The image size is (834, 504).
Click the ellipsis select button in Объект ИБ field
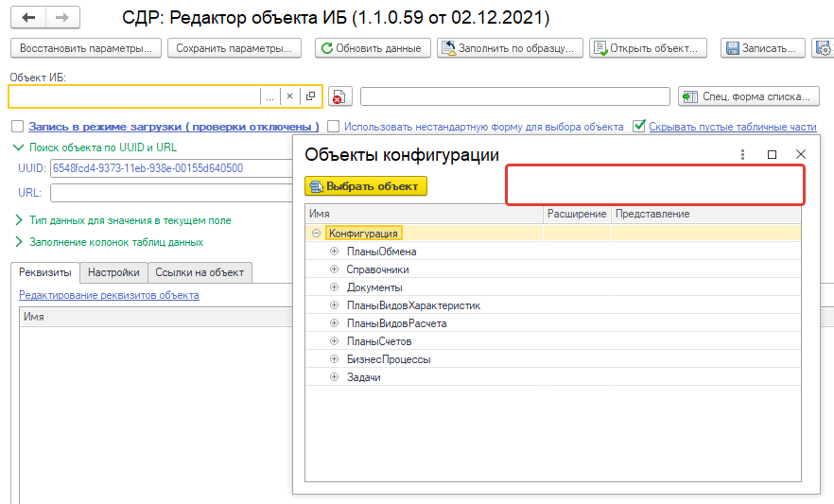click(x=269, y=96)
